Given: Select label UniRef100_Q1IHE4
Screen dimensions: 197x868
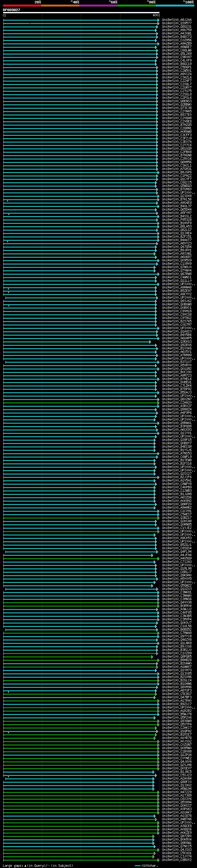Looking at the screenshot, I should coord(177,233).
